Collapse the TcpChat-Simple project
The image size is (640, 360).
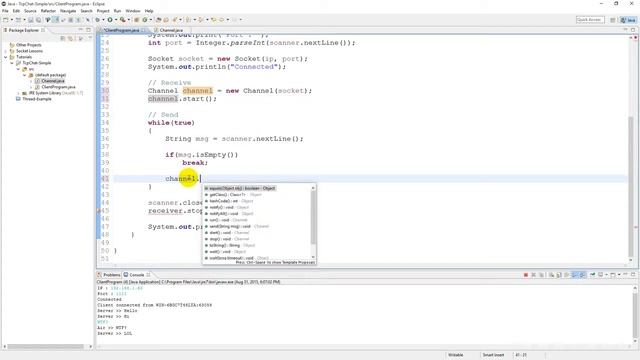pos(12,63)
